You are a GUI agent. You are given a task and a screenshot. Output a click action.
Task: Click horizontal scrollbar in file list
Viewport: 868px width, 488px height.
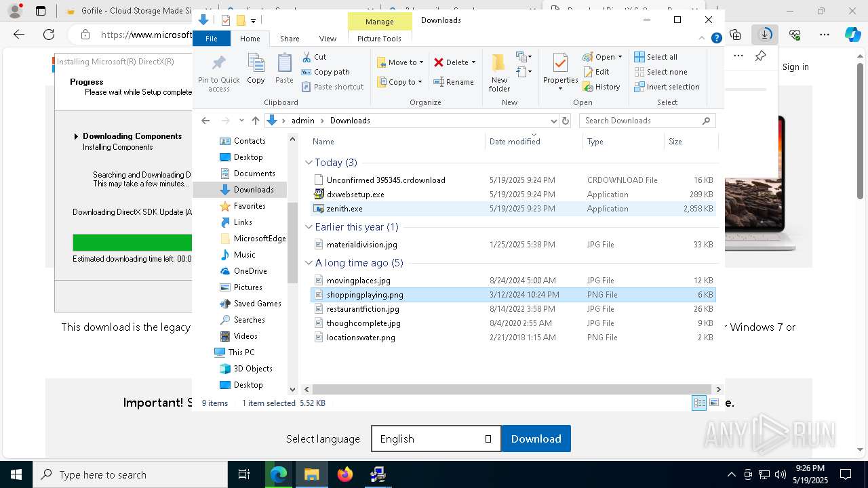click(x=512, y=389)
